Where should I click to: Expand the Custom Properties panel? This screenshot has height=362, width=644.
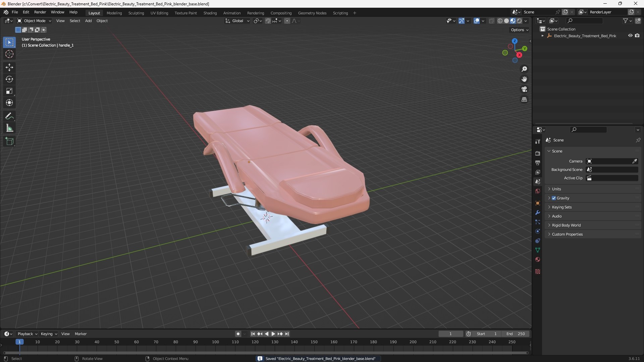(x=593, y=234)
